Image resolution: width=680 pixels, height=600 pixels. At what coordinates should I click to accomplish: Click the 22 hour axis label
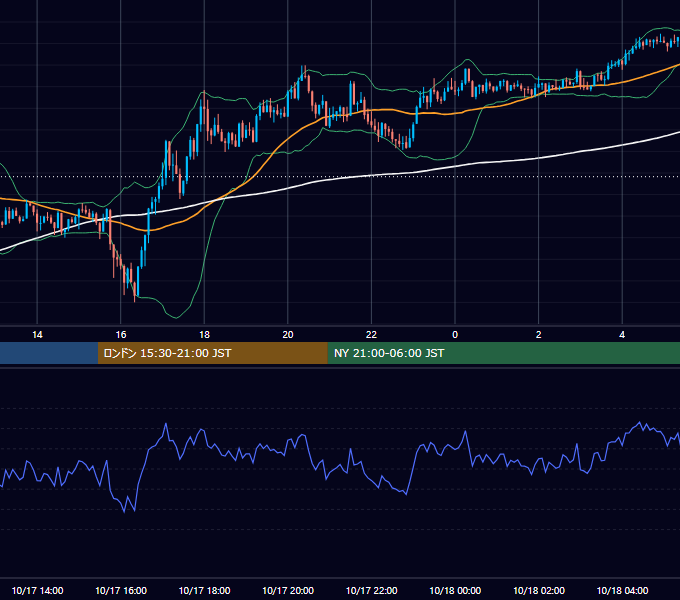(371, 335)
